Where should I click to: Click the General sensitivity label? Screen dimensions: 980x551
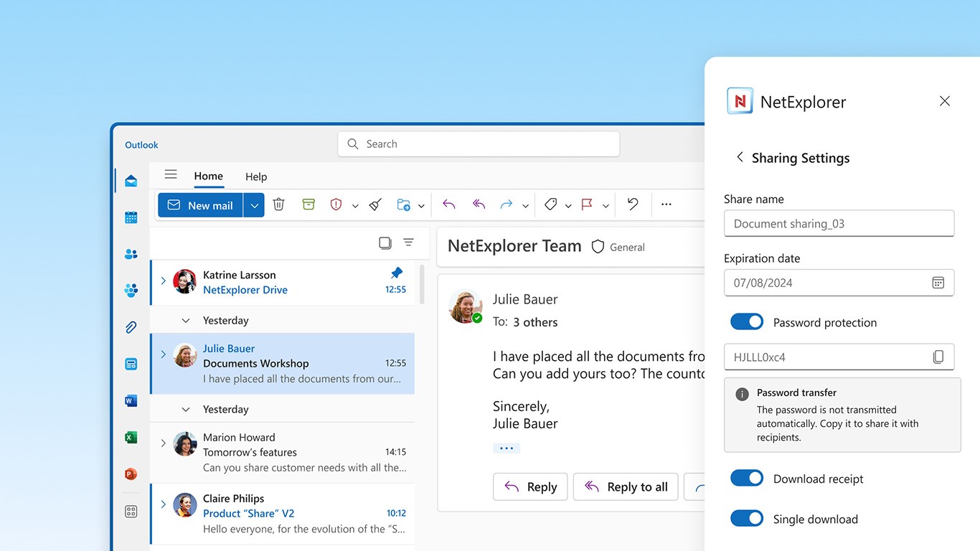tap(618, 247)
